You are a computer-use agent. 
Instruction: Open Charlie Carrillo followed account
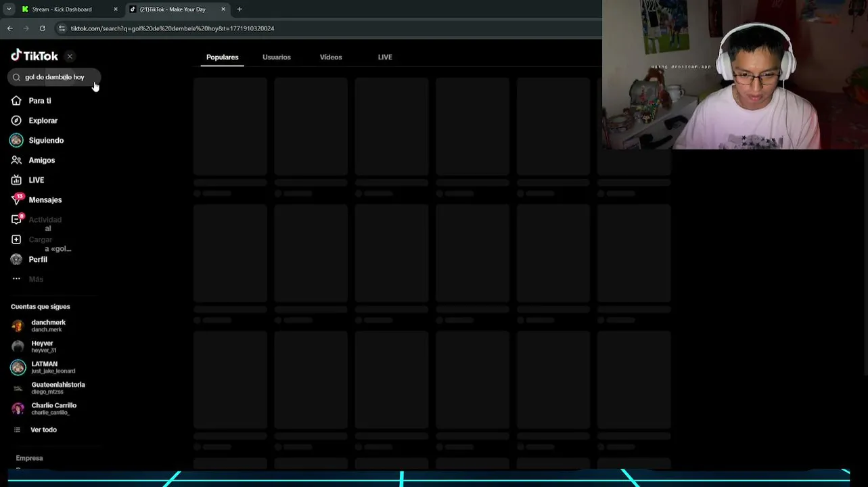[x=54, y=409]
